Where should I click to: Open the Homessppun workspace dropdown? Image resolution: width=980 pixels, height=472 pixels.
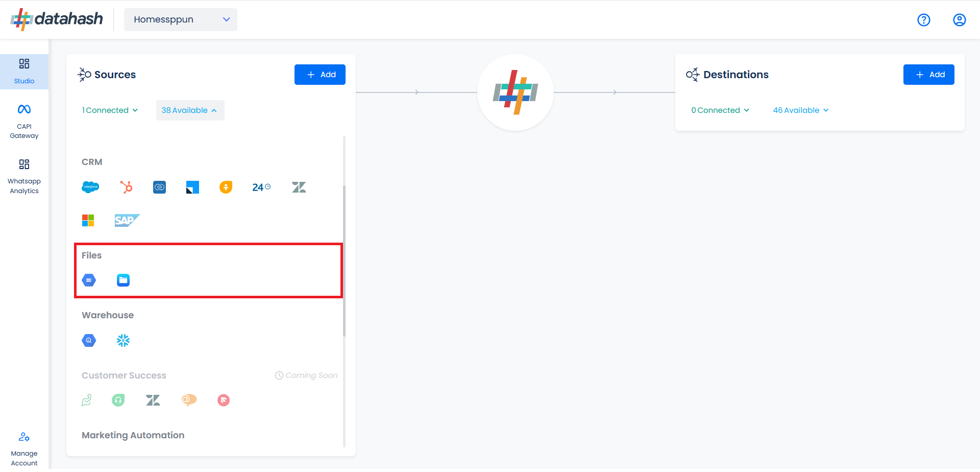click(x=181, y=19)
